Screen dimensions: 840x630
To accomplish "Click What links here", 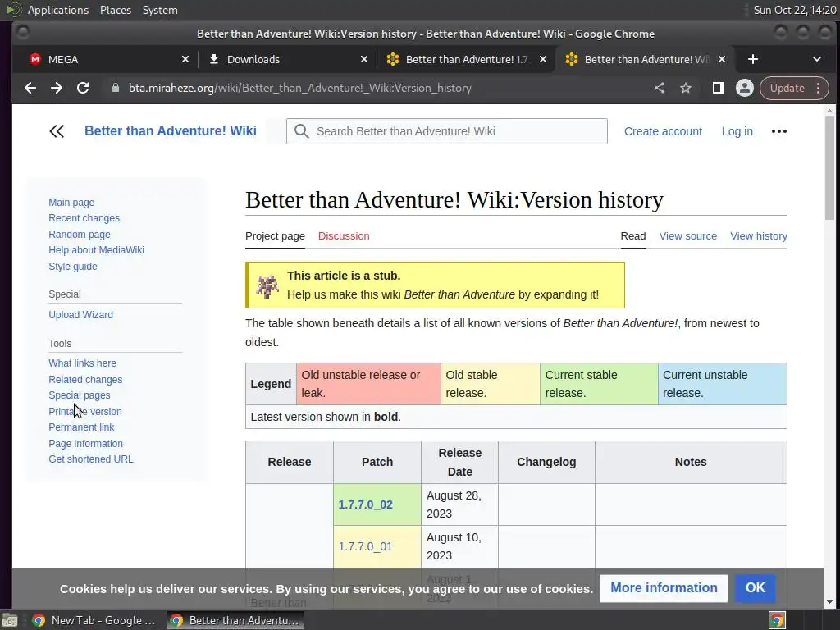I will [83, 363].
